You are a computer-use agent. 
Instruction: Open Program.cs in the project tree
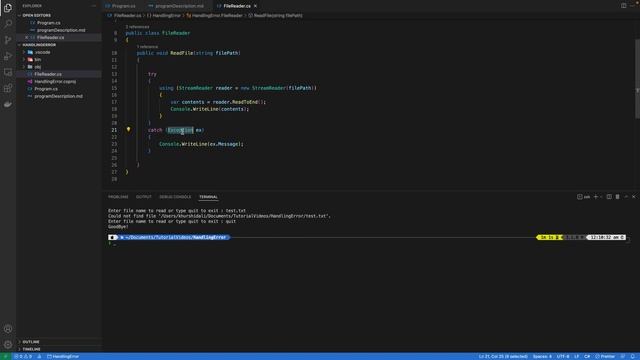point(59,89)
